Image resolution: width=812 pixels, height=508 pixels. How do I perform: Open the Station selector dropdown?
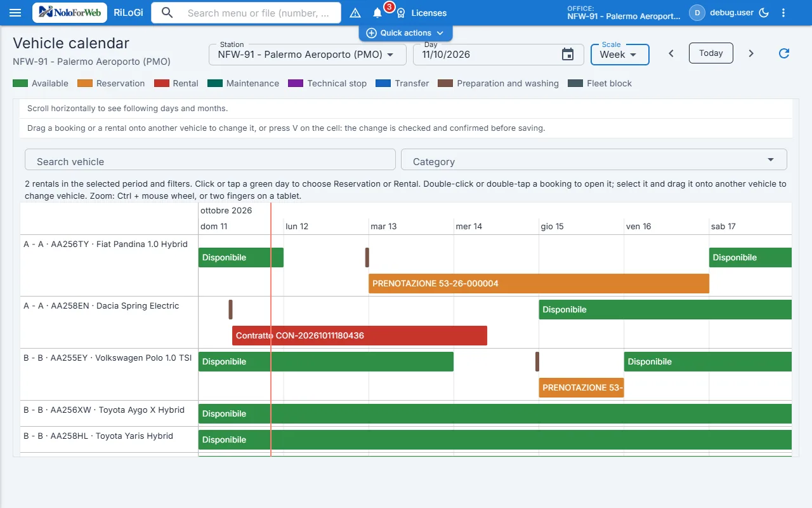point(308,55)
